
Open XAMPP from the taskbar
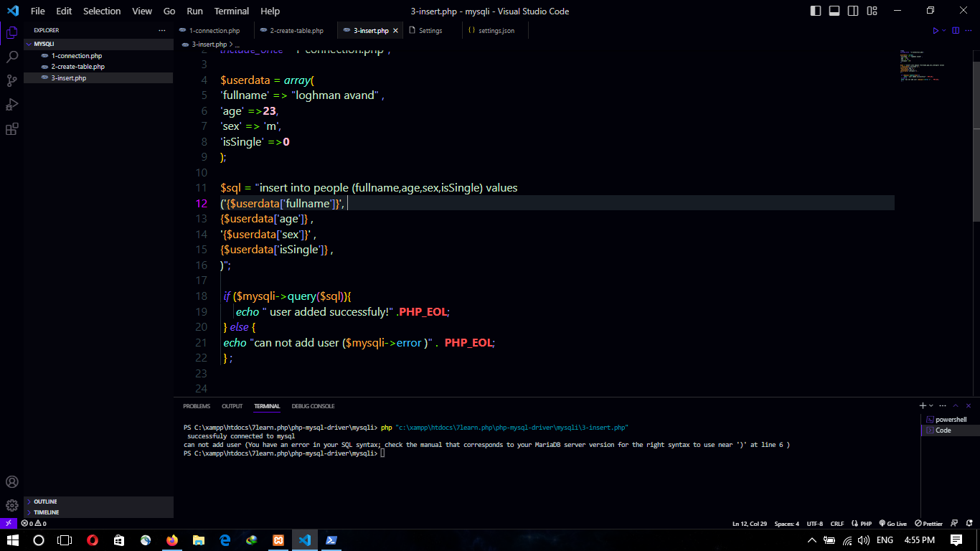tap(278, 540)
